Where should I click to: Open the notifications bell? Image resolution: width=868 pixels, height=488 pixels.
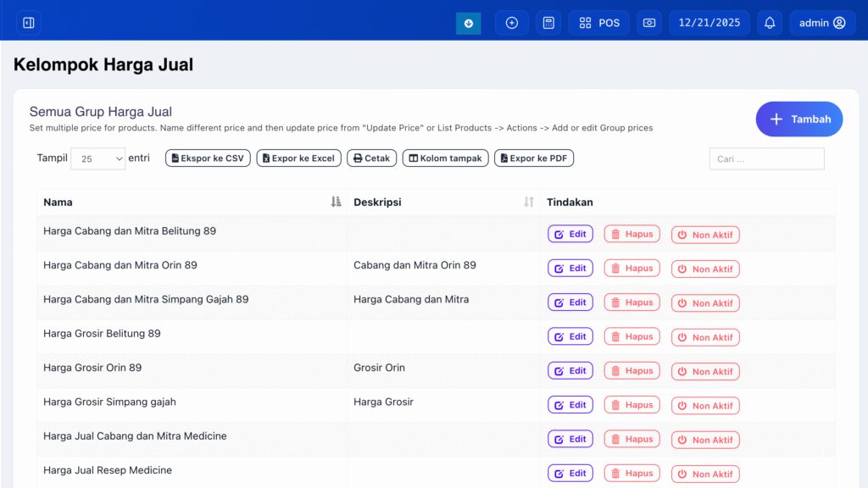pyautogui.click(x=770, y=23)
